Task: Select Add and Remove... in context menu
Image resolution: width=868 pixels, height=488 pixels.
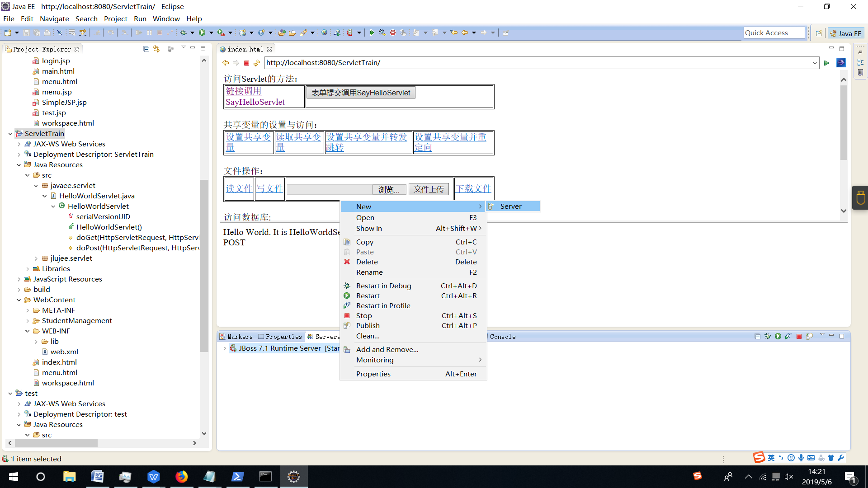Action: 387,349
